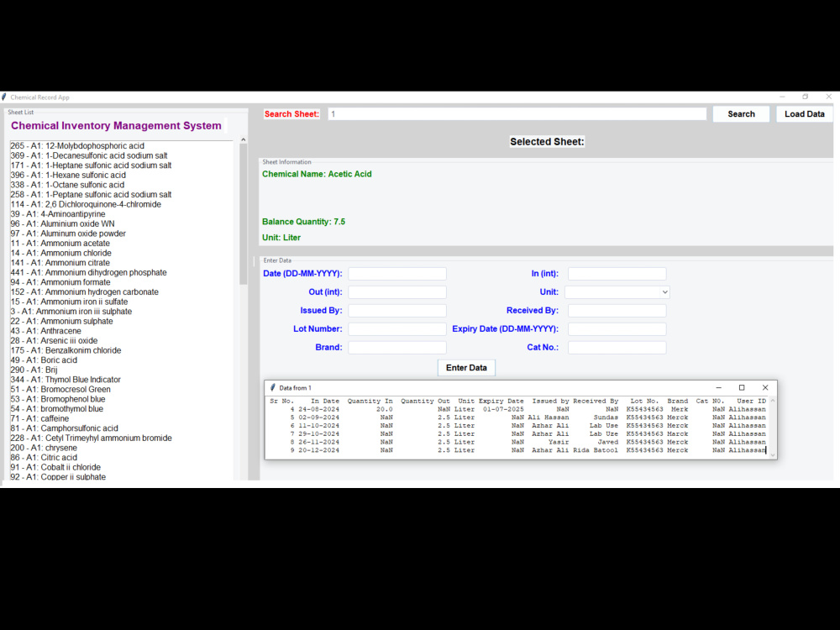Click the Brand input field
This screenshot has height=630, width=840.
(397, 348)
